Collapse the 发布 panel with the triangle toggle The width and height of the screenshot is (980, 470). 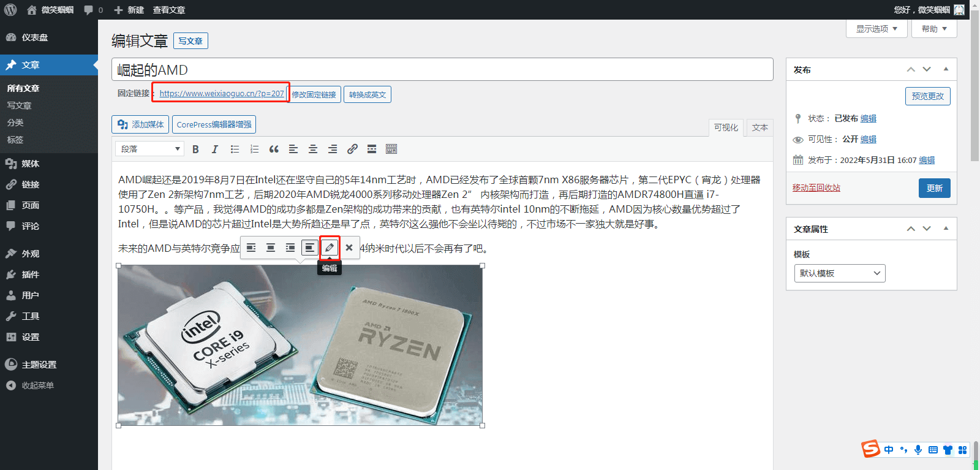point(946,69)
